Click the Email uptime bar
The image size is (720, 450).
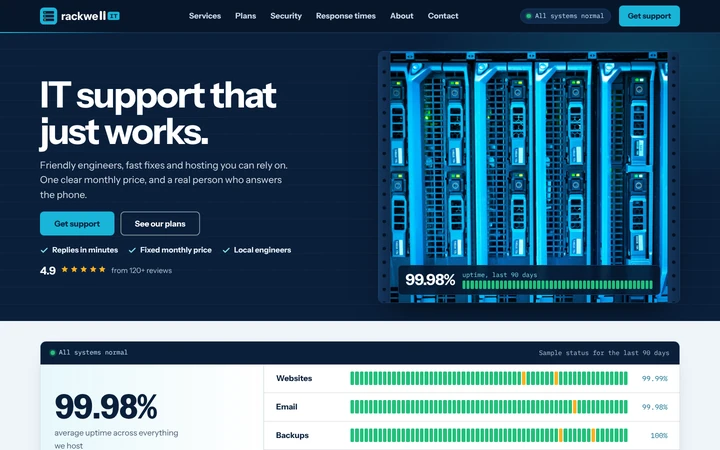[489, 407]
